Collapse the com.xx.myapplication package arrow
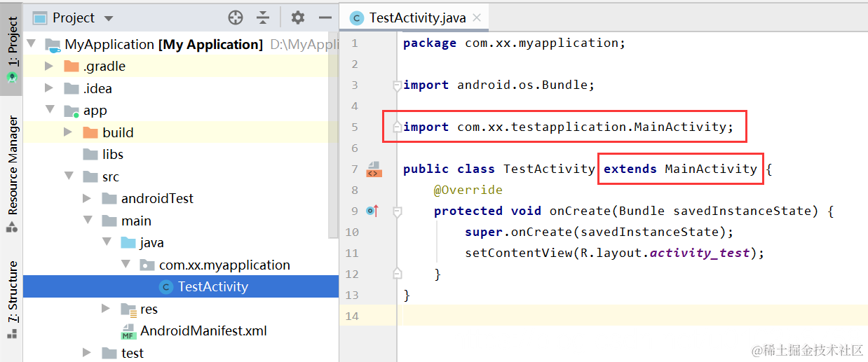This screenshot has width=868, height=362. coord(126,265)
